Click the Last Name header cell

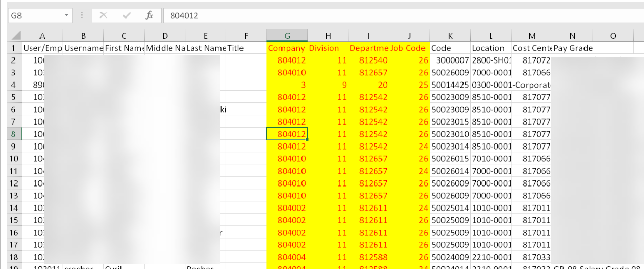tap(205, 48)
